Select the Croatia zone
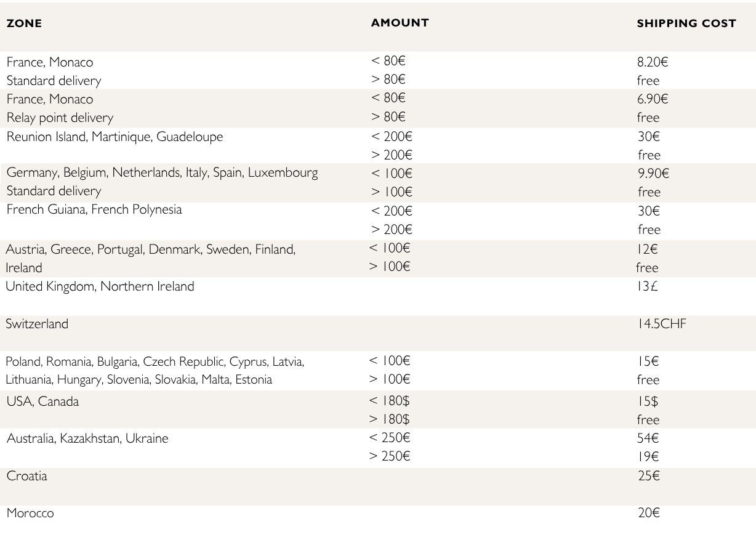Viewport: 756px width, 540px height. click(26, 476)
